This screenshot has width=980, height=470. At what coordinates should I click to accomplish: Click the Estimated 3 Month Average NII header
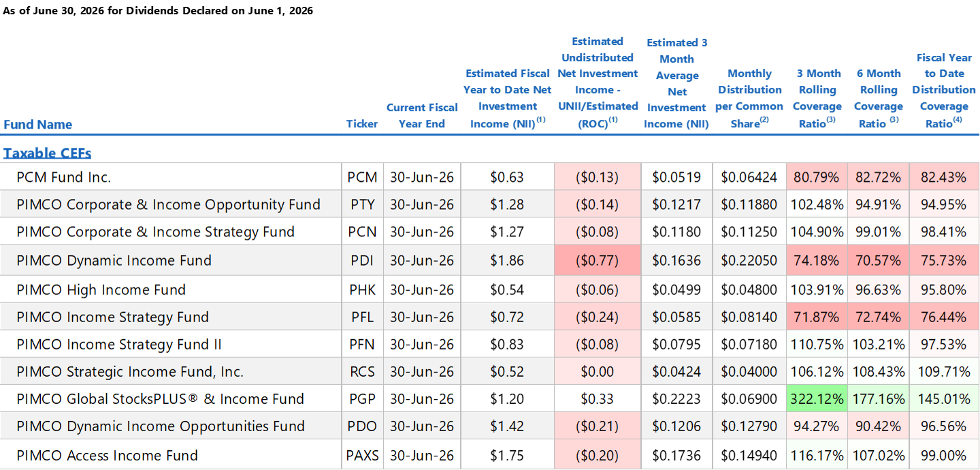coord(676,83)
